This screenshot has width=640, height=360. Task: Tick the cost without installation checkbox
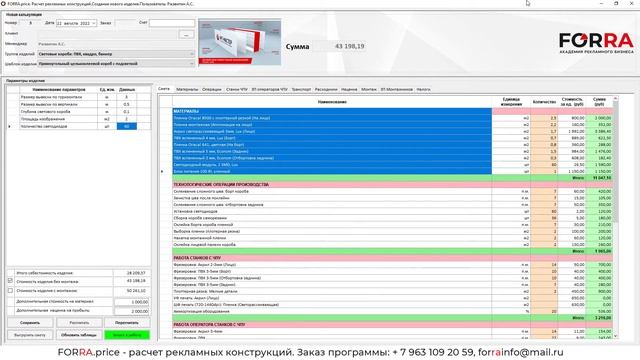tap(10, 281)
